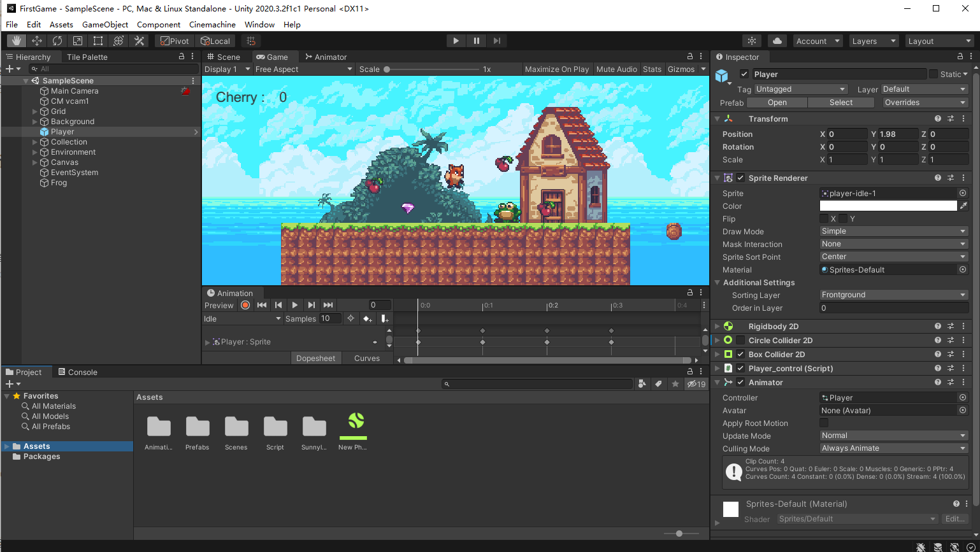Enable Circle Collider 2D component

point(740,340)
